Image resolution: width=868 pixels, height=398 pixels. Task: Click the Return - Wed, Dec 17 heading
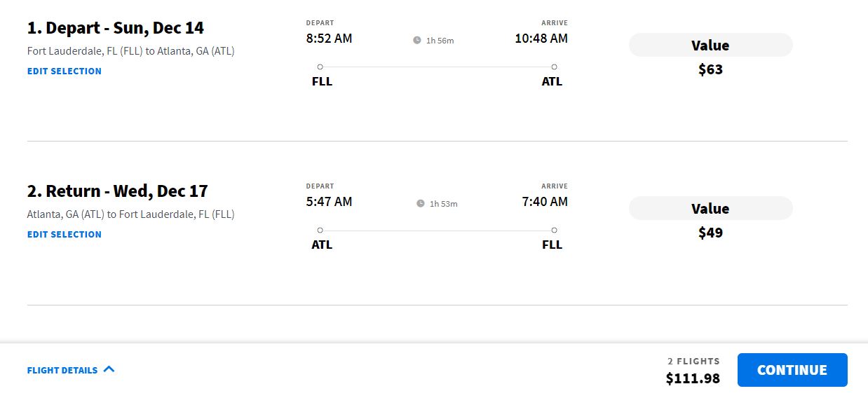pos(117,191)
